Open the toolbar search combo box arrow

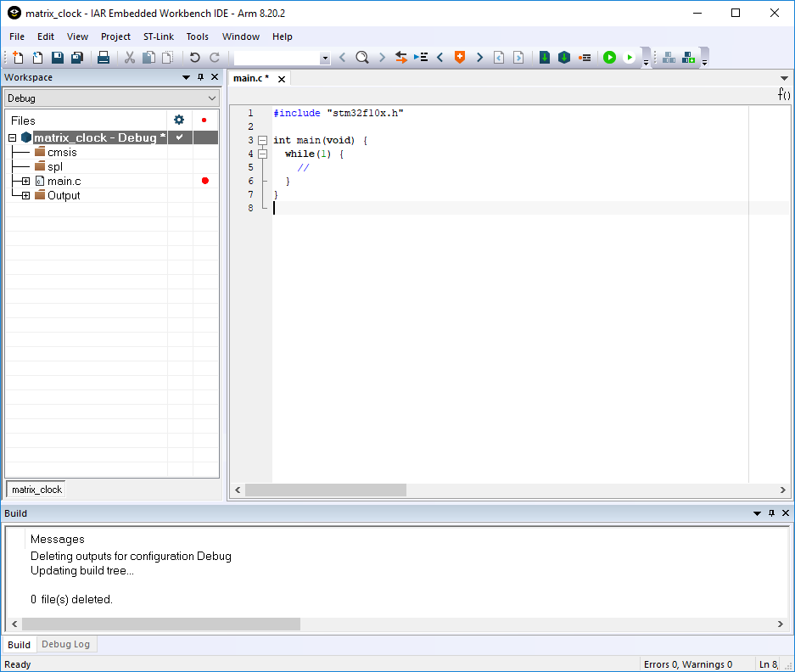pyautogui.click(x=325, y=59)
